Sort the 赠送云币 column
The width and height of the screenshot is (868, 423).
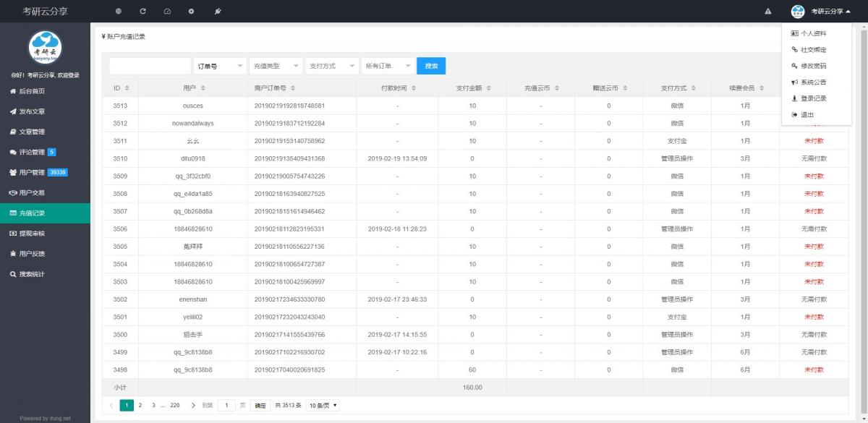click(x=624, y=88)
